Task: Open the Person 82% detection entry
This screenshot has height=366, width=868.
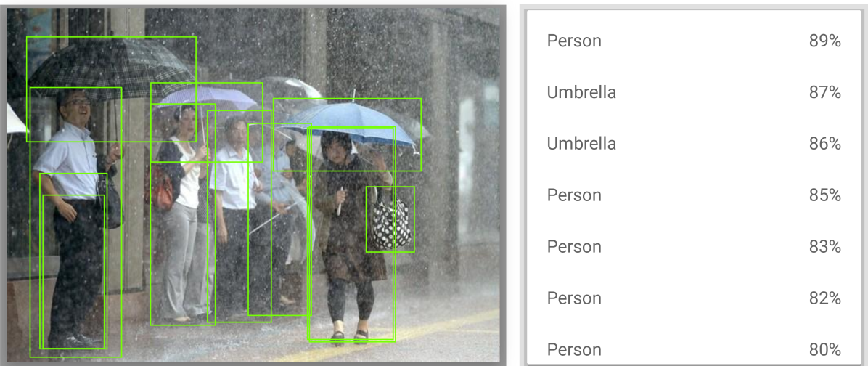Action: coord(694,298)
